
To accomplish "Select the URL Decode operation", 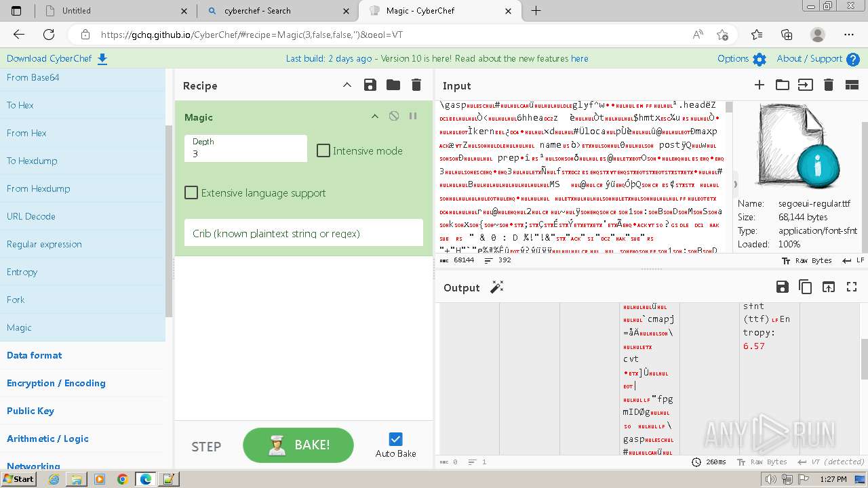I will [83, 216].
